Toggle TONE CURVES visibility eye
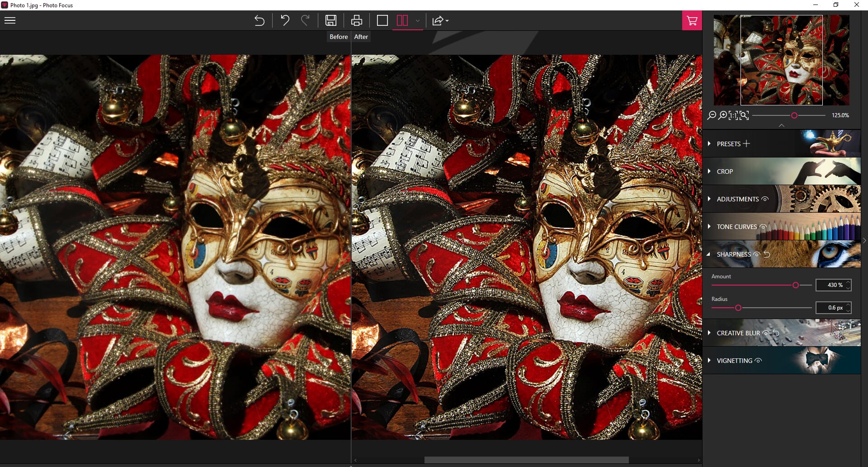The image size is (868, 467). [x=763, y=226]
